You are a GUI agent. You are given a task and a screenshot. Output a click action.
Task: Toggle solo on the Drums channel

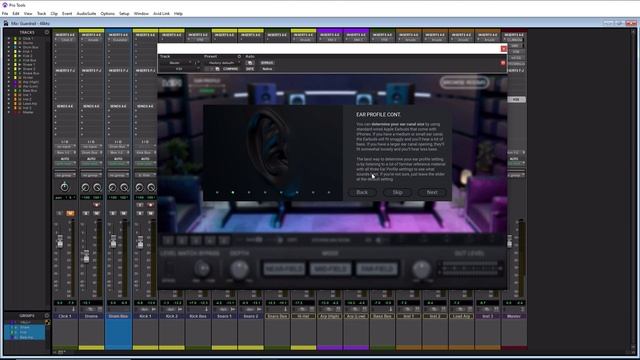[86, 213]
